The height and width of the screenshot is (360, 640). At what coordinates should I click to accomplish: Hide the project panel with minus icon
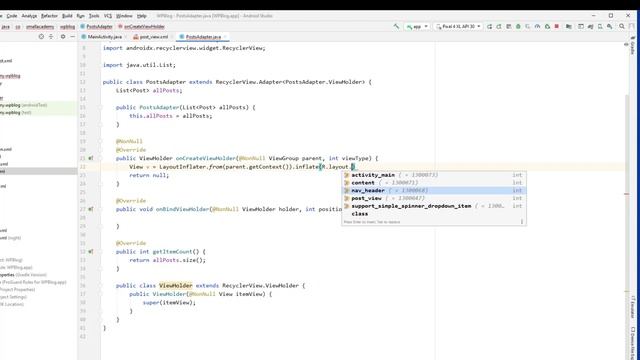(72, 37)
